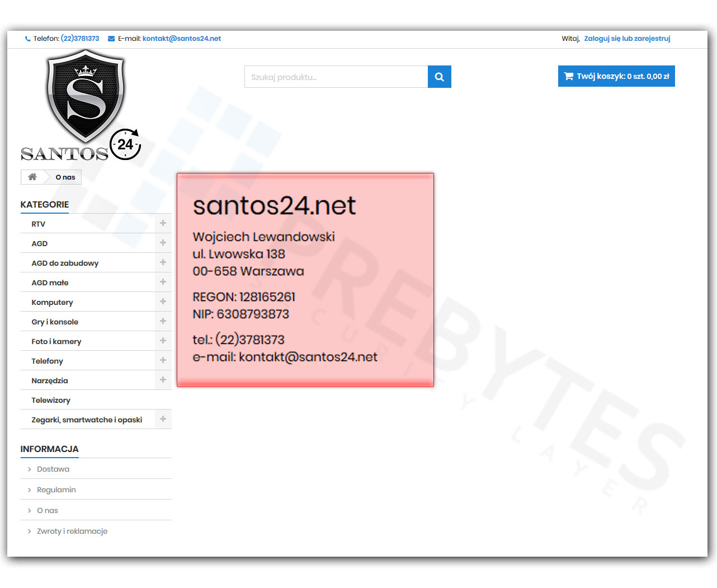Open the shopping cart Twój koszyk button
The image size is (717, 588).
tap(616, 76)
